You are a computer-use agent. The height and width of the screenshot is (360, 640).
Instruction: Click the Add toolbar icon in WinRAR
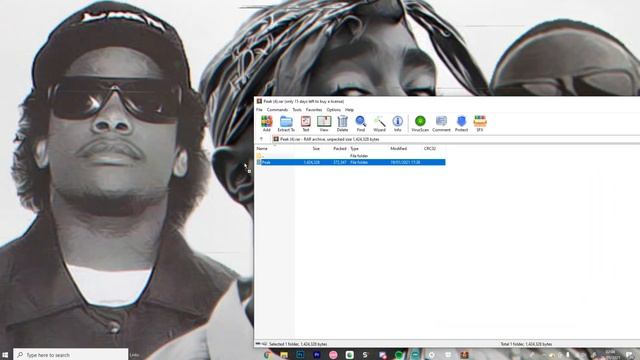click(267, 123)
